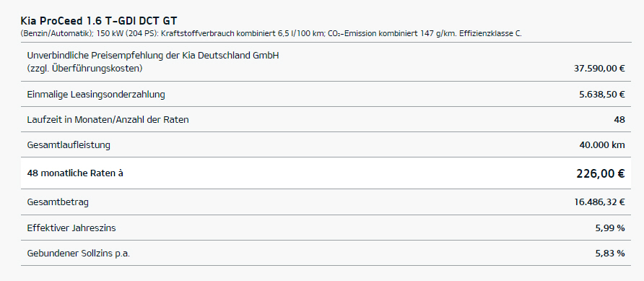This screenshot has height=281, width=644.
Task: Click the Gesamtlaufleistung label
Action: pyautogui.click(x=69, y=145)
